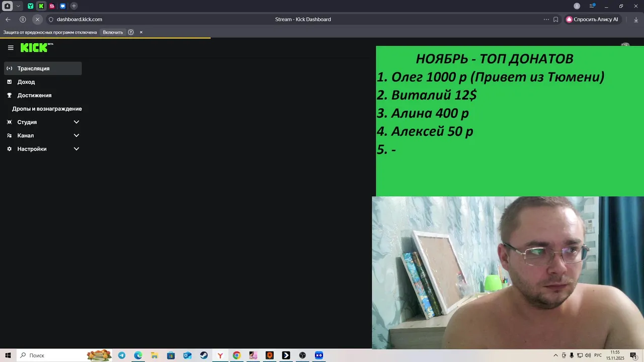Viewport: 644px width, 362px height.
Task: Click the microphone tray icon
Action: [x=572, y=355]
